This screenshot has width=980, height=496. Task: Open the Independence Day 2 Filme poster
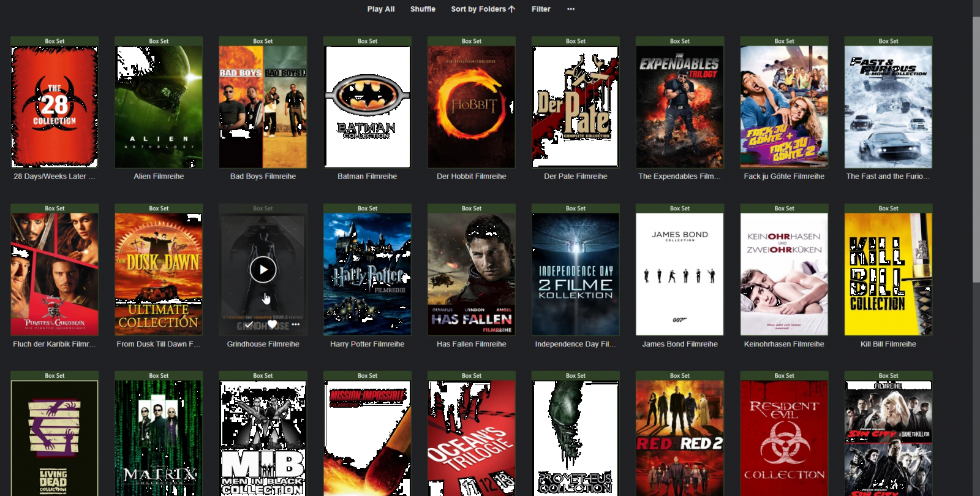(x=576, y=274)
